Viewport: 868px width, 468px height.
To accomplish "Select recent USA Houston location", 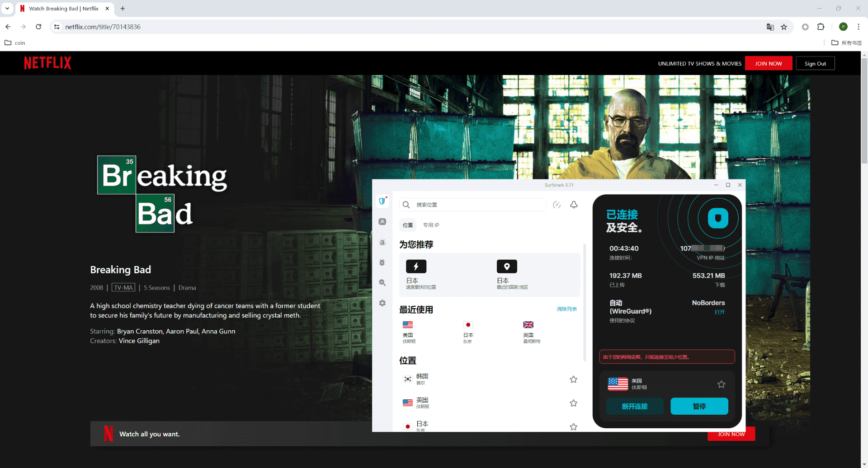I will pos(409,332).
